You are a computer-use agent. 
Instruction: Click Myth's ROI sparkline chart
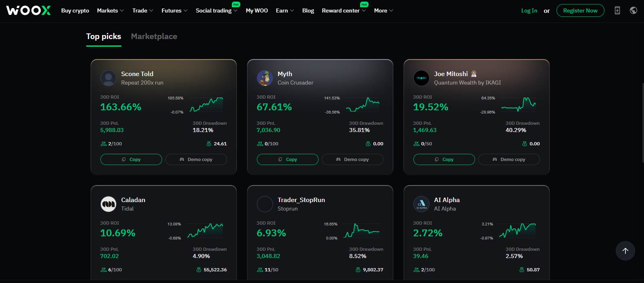(x=363, y=105)
